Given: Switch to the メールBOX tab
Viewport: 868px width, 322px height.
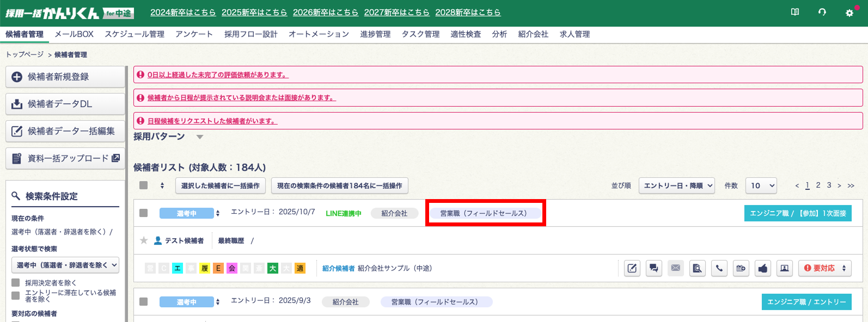Looking at the screenshot, I should coord(74,34).
